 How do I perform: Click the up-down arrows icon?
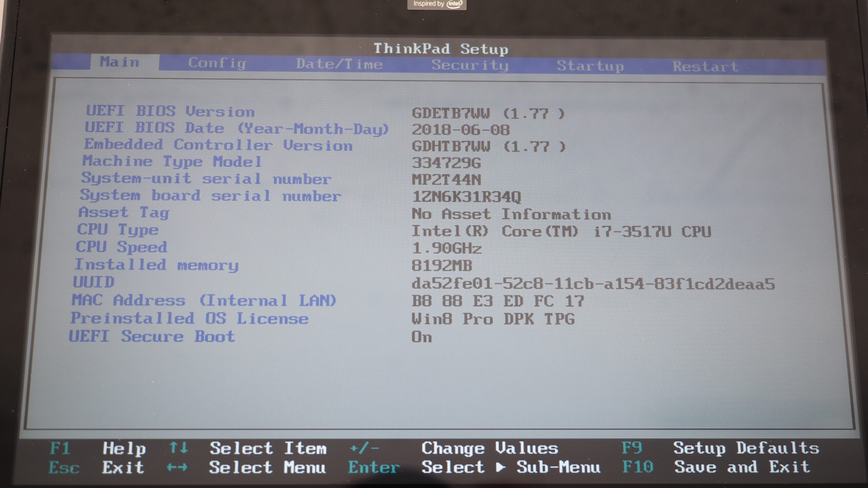[178, 448]
